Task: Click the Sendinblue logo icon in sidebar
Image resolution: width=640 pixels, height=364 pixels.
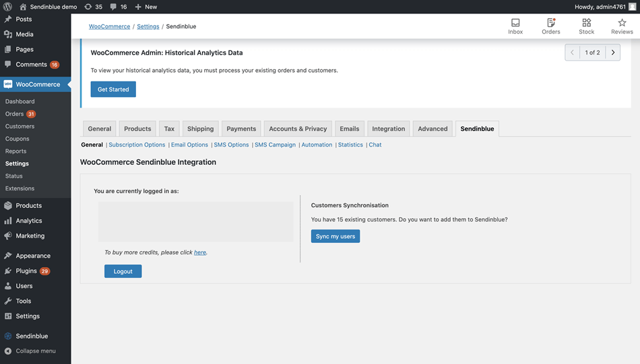Action: click(x=8, y=336)
